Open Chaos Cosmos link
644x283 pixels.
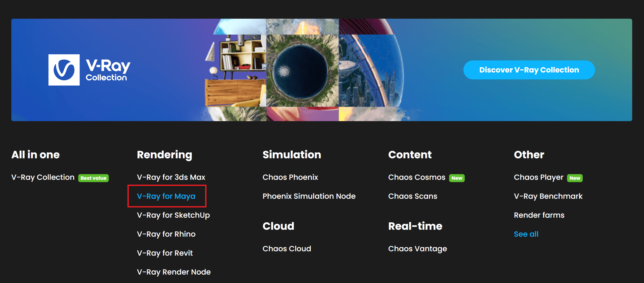pyautogui.click(x=417, y=177)
